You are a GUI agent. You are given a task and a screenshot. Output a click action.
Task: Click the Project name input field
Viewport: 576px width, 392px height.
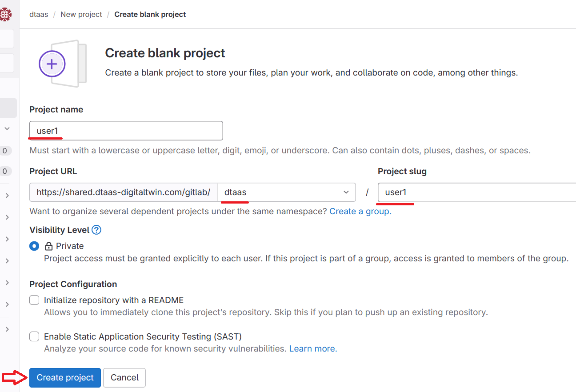(x=126, y=131)
